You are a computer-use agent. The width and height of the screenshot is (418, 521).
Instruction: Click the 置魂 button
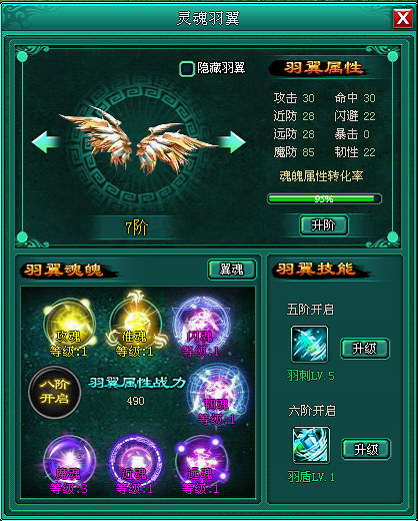tap(232, 269)
